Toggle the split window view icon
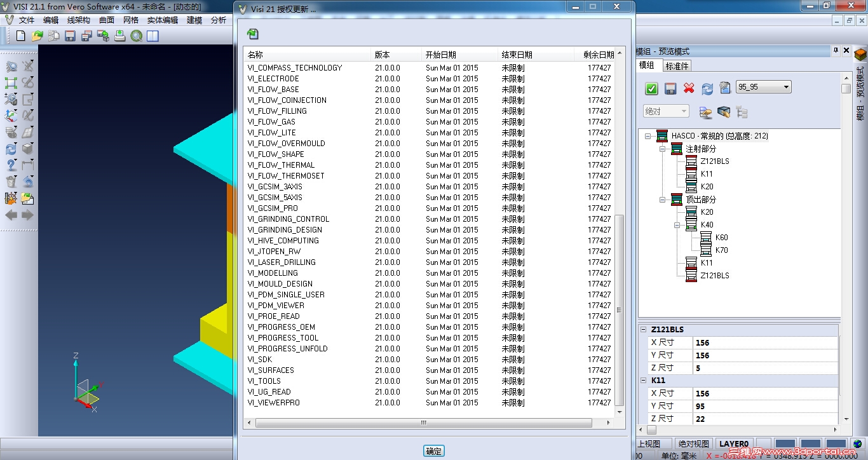This screenshot has width=868, height=460. (153, 36)
